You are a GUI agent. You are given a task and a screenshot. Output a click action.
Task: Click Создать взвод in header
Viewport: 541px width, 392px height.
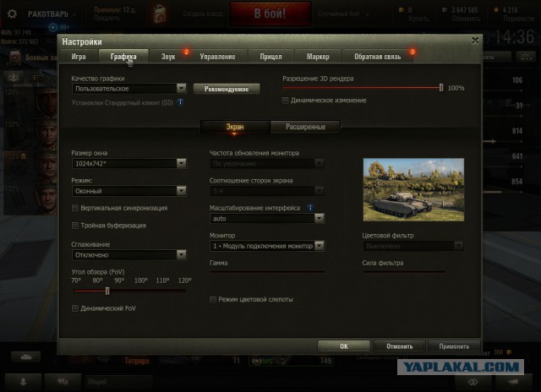(x=203, y=14)
